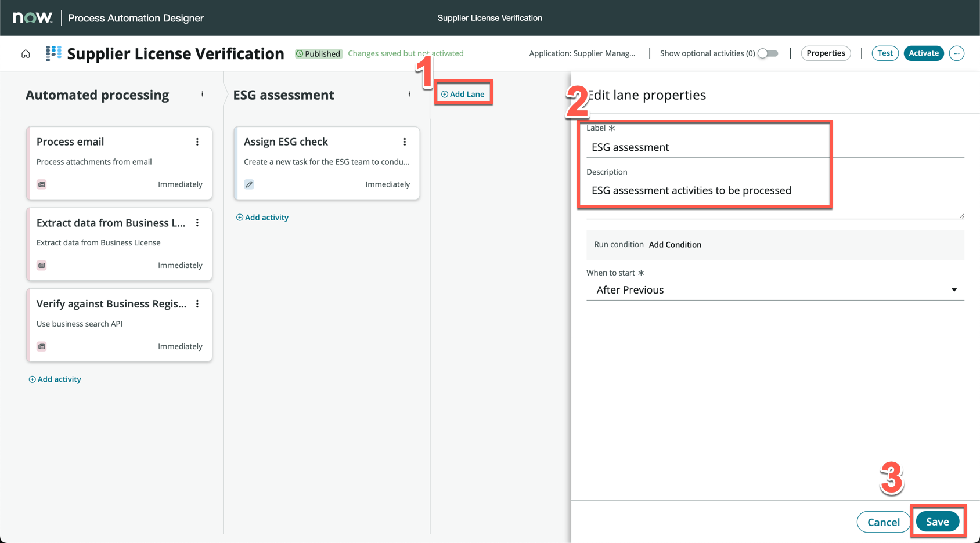Open Verify against Business Registry options
Screen dimensions: 980x543
197,304
